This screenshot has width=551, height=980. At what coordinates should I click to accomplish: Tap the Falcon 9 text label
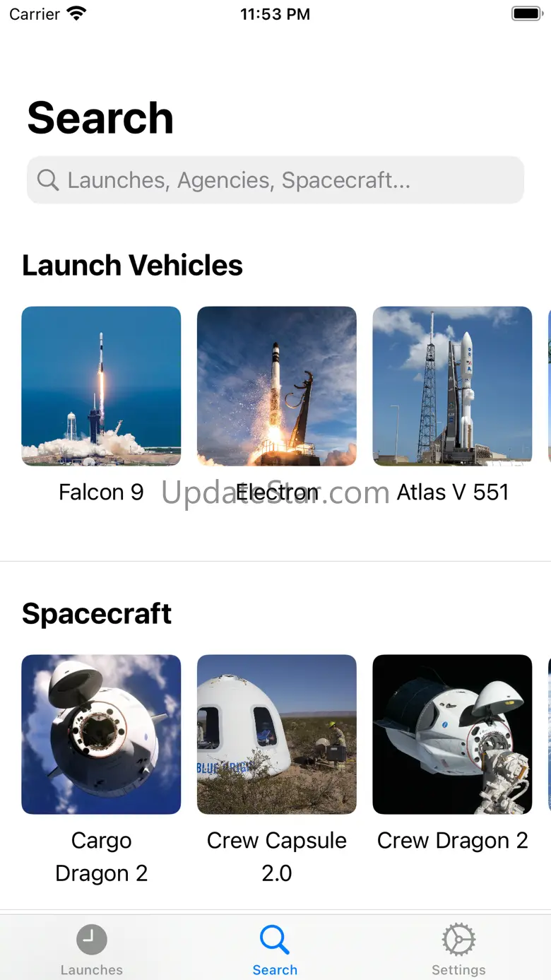101,492
